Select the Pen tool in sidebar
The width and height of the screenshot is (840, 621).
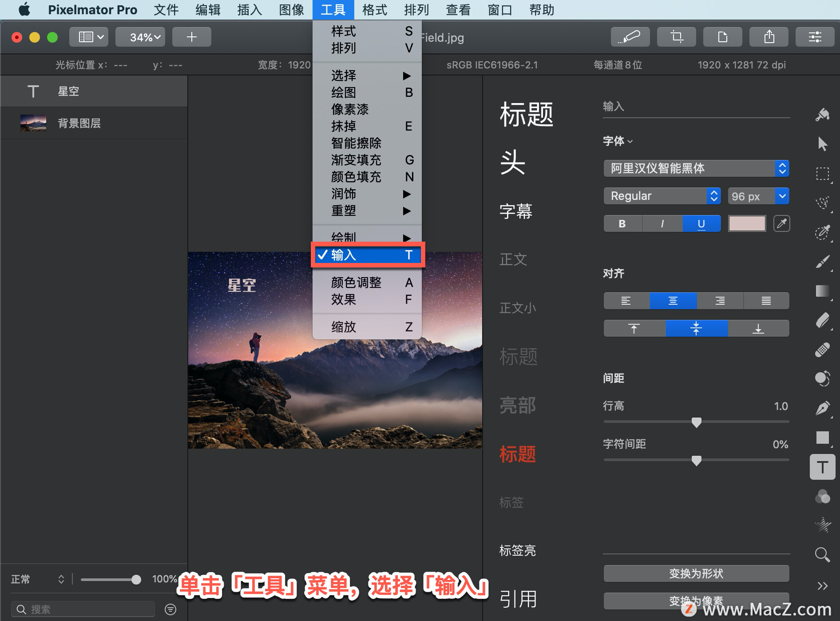pos(822,408)
